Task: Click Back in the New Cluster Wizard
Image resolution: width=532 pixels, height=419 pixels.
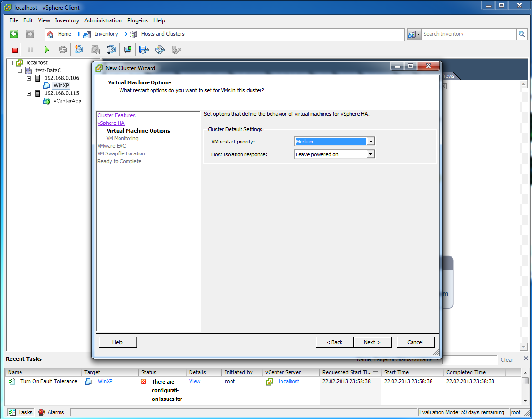Action: tap(334, 342)
